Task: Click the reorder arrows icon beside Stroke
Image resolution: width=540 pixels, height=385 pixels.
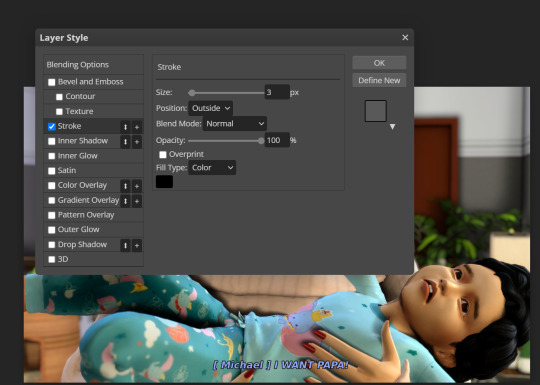Action: (125, 127)
